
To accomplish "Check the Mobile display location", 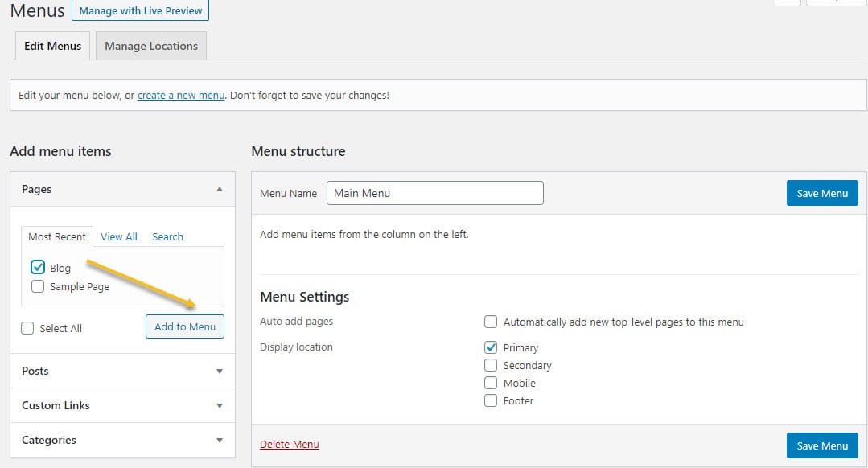I will tap(491, 383).
